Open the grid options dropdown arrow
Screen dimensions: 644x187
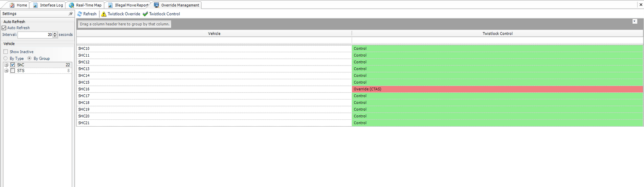click(x=634, y=21)
